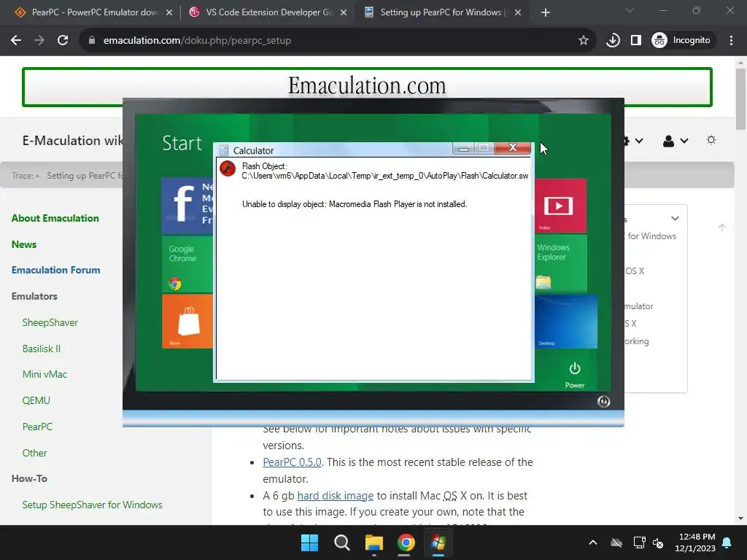The height and width of the screenshot is (560, 747).
Task: Open the notification bell
Action: (x=727, y=542)
